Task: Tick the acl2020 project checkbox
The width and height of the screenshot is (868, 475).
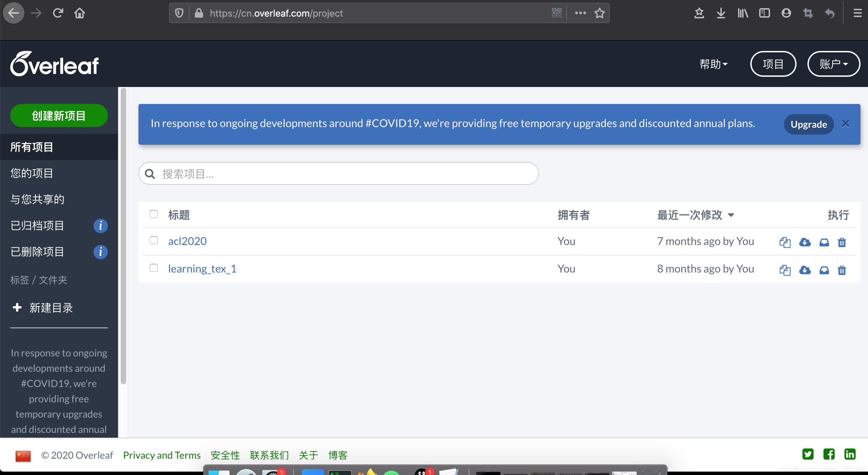Action: pyautogui.click(x=154, y=241)
